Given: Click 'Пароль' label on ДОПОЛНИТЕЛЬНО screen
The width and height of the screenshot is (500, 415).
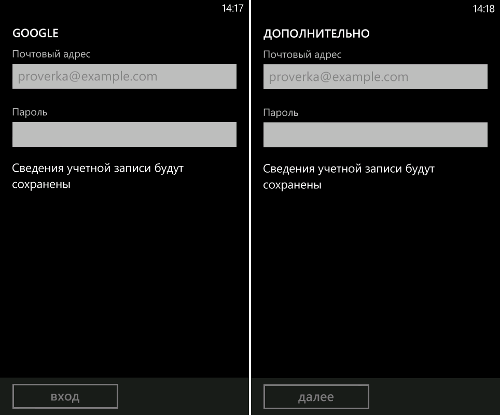Looking at the screenshot, I should tap(281, 112).
